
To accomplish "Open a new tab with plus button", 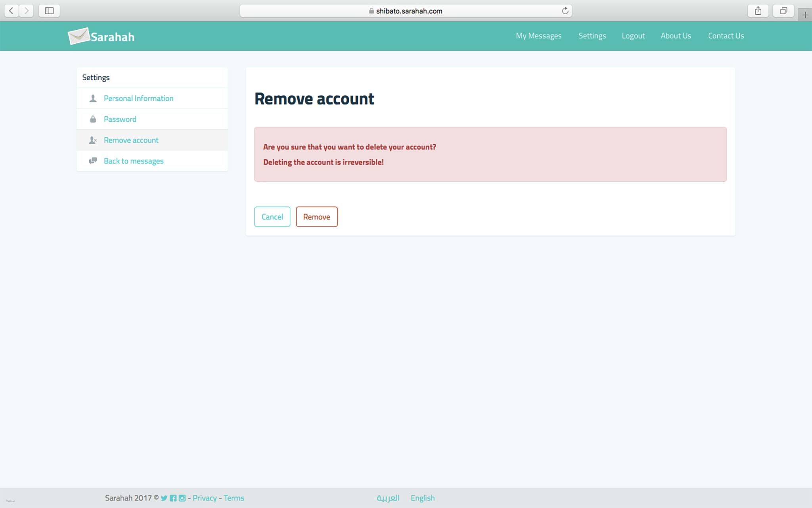I will pos(805,15).
